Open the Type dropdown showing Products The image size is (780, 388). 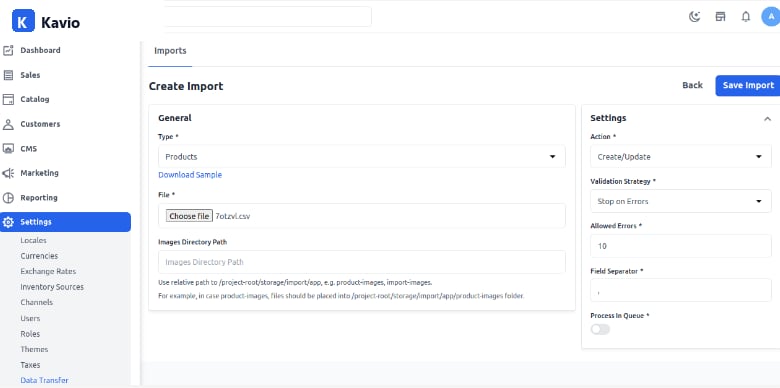(362, 157)
